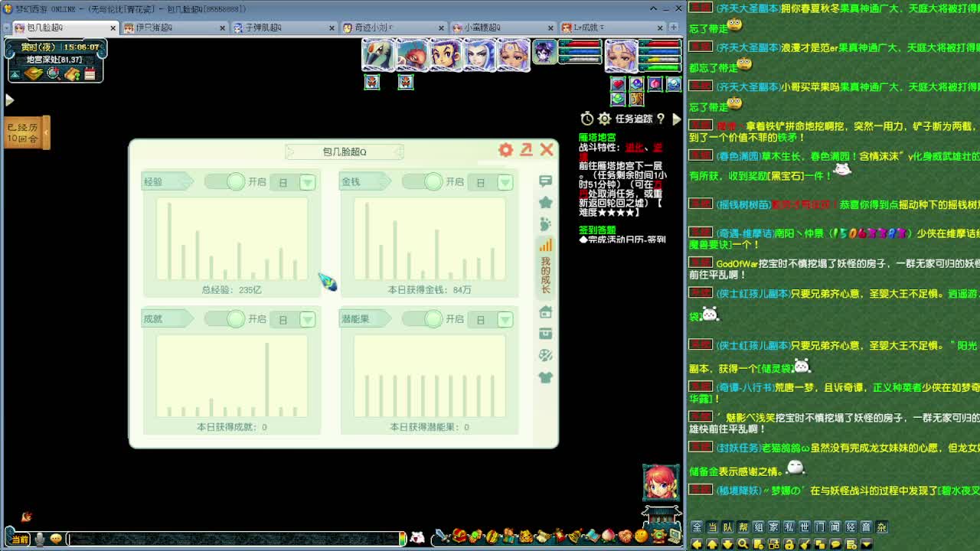Collapse the mini-map panel triangle button
The width and height of the screenshot is (980, 551).
pos(15,74)
